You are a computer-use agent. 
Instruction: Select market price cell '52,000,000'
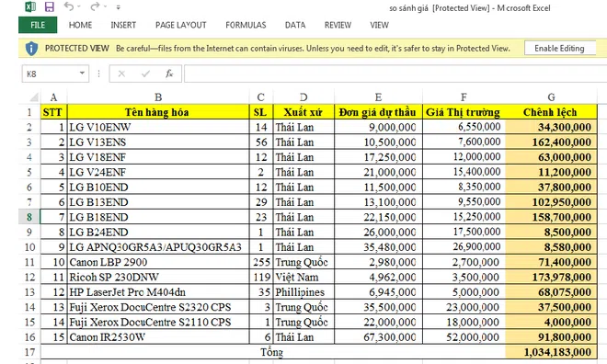[464, 337]
